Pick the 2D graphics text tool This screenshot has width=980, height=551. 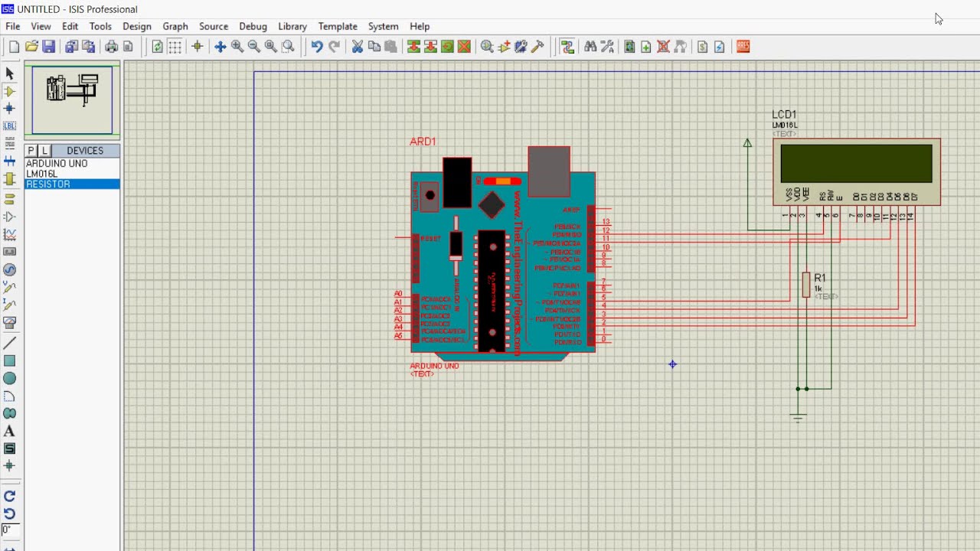tap(10, 432)
